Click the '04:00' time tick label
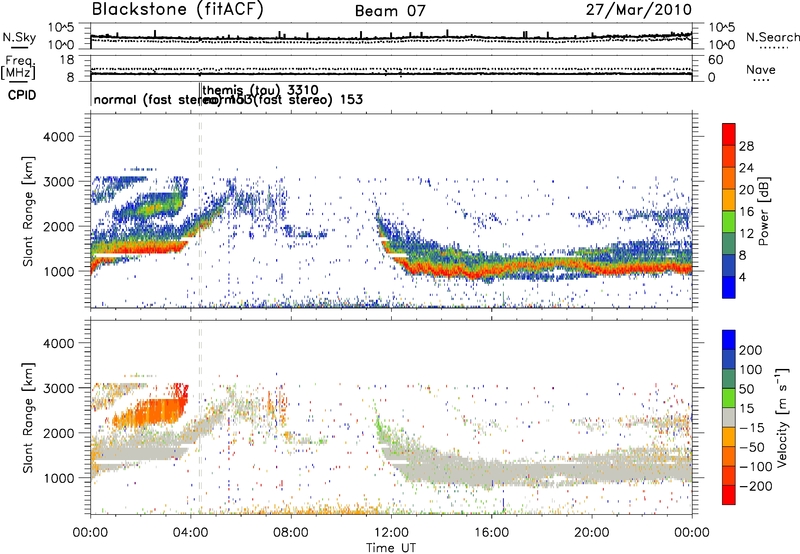This screenshot has height=554, width=800. pos(190,533)
